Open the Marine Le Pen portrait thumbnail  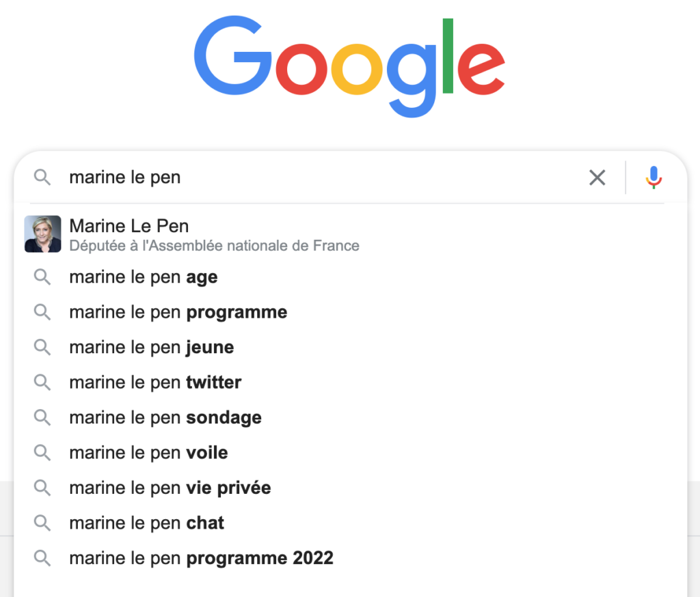click(x=43, y=234)
